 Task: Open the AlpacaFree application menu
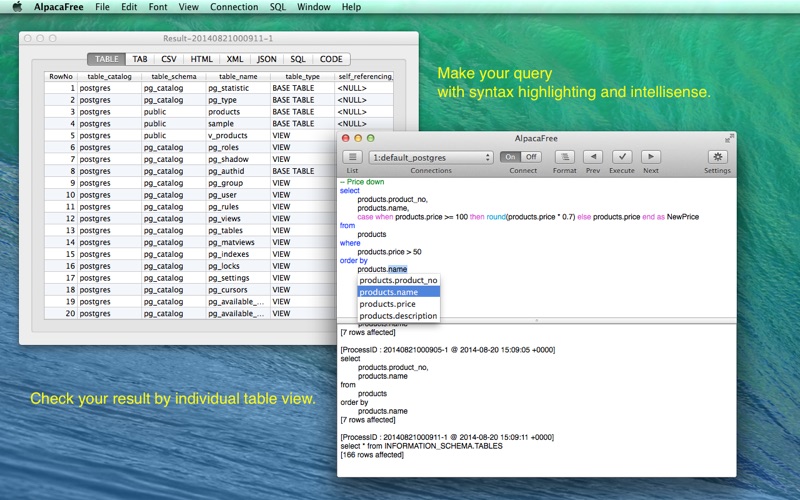point(59,7)
